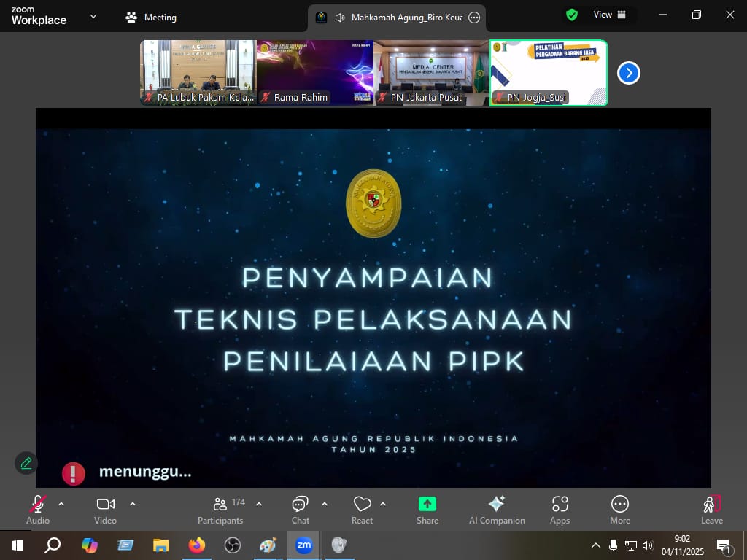Open the View layout button

(610, 15)
